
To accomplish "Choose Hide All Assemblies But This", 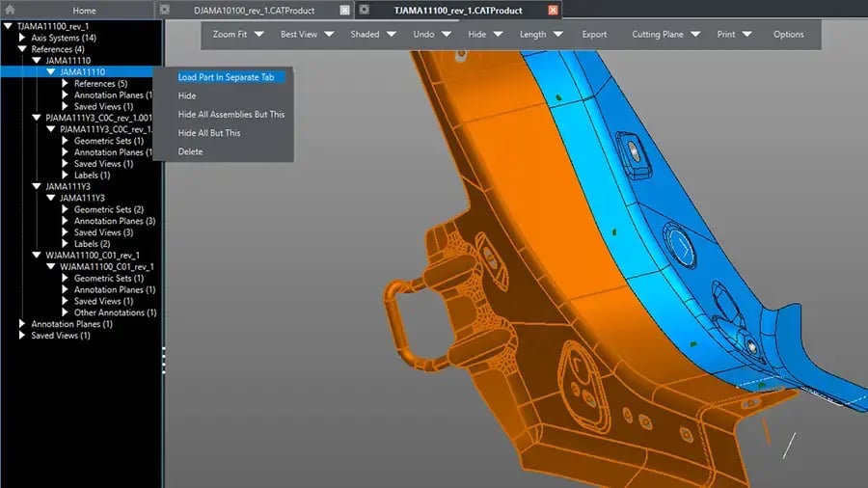I will 231,115.
